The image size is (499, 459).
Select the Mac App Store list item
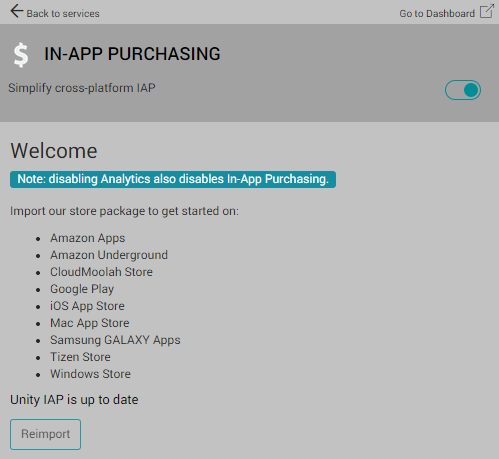(90, 323)
